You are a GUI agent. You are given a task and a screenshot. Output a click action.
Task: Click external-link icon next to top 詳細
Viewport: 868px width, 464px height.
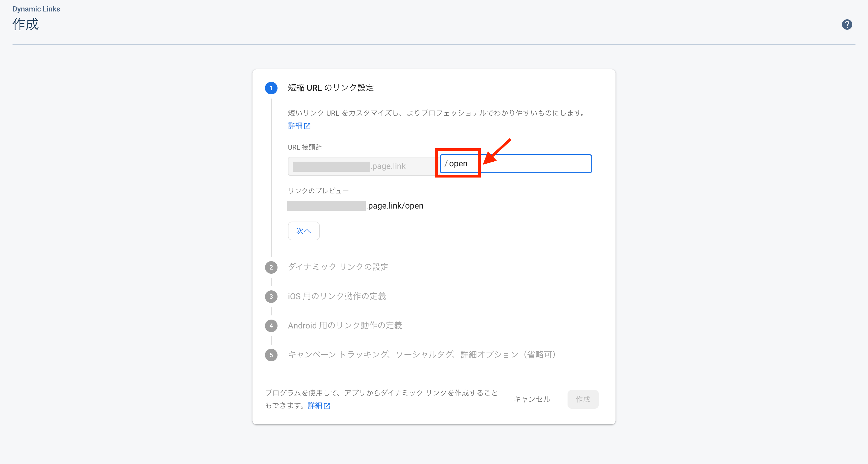click(307, 126)
